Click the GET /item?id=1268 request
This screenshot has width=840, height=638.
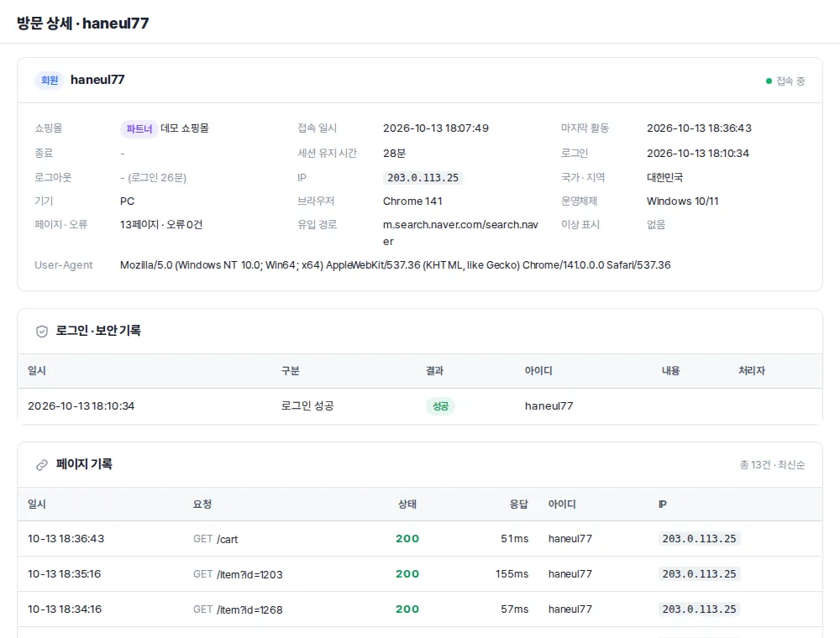tap(238, 609)
